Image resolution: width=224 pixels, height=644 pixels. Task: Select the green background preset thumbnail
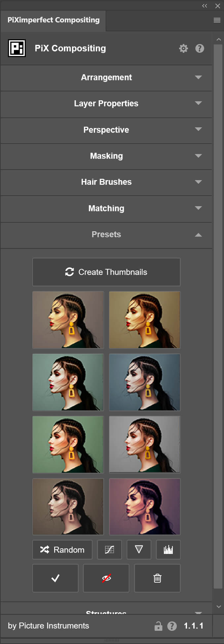(68, 444)
